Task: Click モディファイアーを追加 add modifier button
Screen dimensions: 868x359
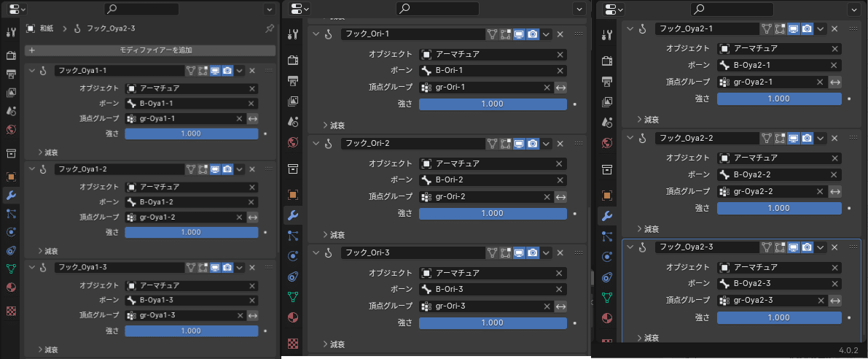Action: point(151,50)
